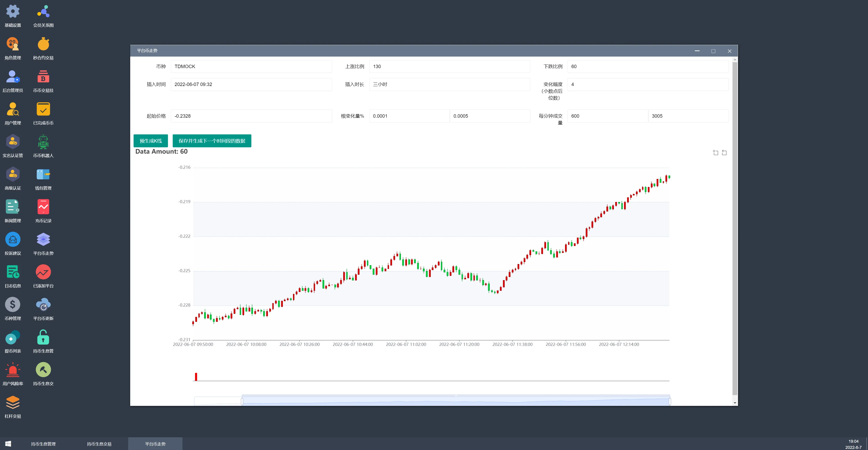The width and height of the screenshot is (868, 450).
Task: Click the 预生成K线 button
Action: pos(151,141)
